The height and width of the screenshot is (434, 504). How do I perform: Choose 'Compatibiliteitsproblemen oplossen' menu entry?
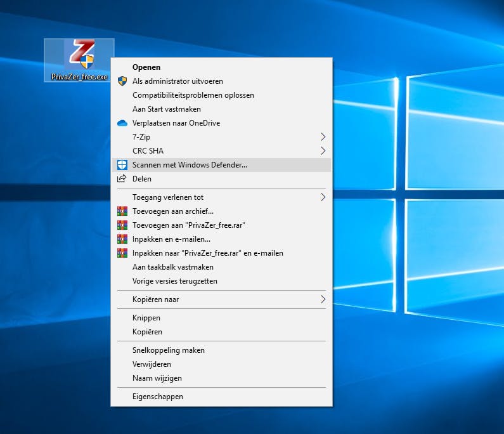click(193, 95)
